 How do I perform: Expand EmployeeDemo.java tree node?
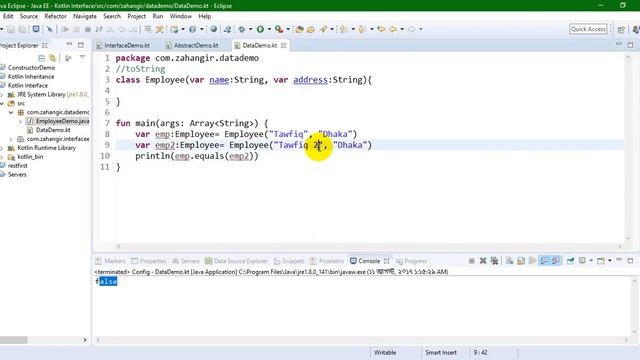(20, 121)
